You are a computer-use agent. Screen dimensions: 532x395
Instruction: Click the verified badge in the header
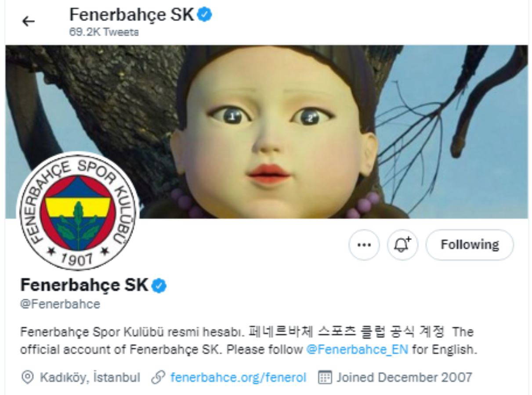click(x=204, y=14)
